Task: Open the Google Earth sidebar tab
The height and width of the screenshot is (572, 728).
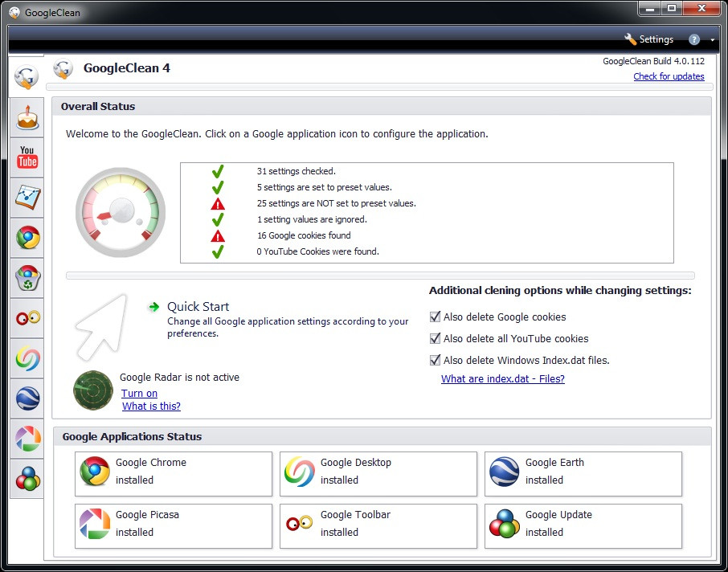Action: 27,398
